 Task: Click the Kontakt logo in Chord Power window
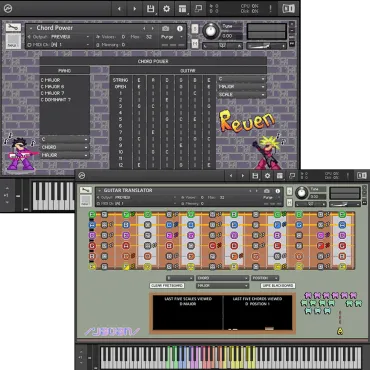pos(8,9)
